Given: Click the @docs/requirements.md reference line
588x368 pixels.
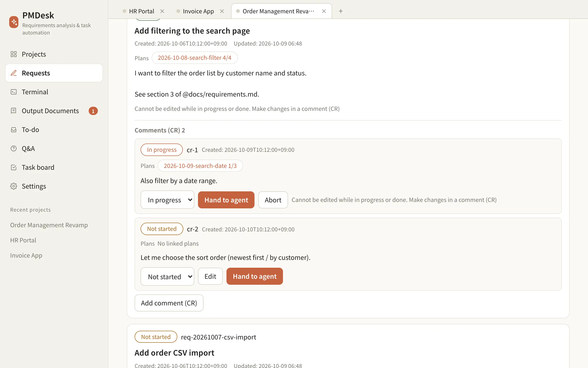Looking at the screenshot, I should (x=197, y=94).
